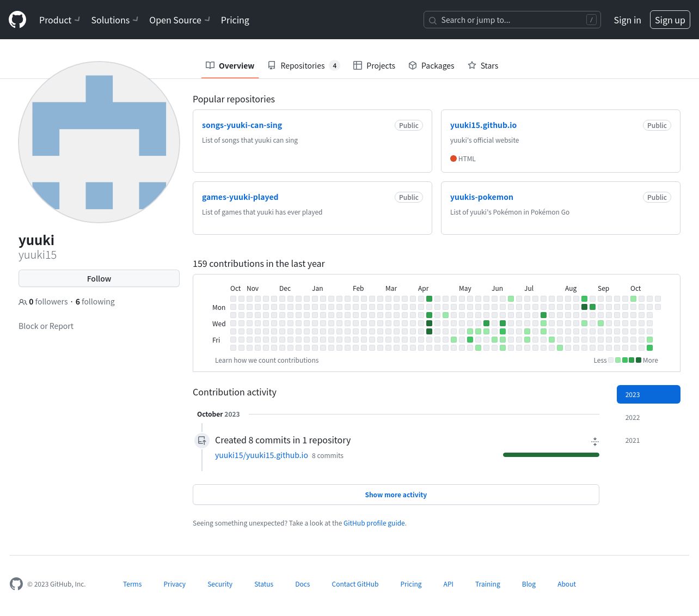The image size is (699, 616).
Task: Open Status in the footer
Action: point(264,584)
